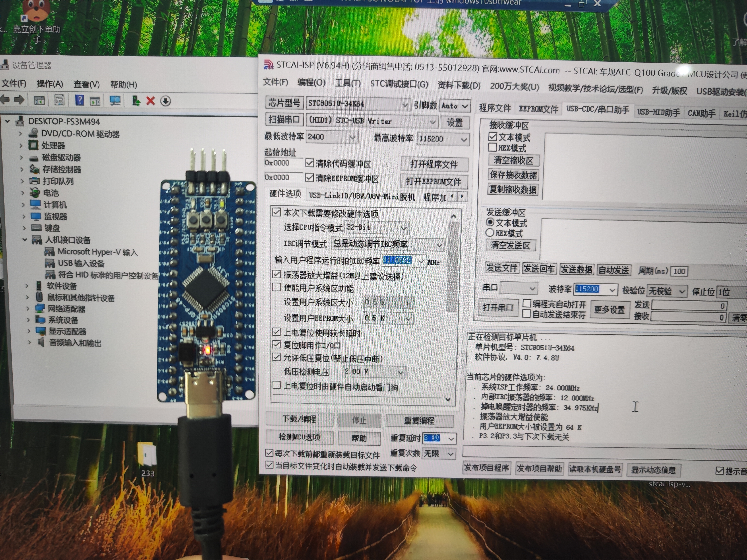Click show/hide console tree toolbar icon
Screen dimensions: 747x560
pyautogui.click(x=39, y=100)
